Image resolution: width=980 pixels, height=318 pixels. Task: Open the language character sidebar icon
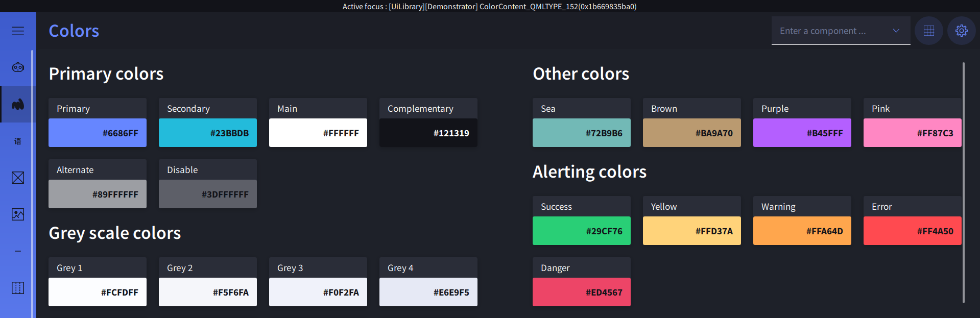click(x=18, y=141)
